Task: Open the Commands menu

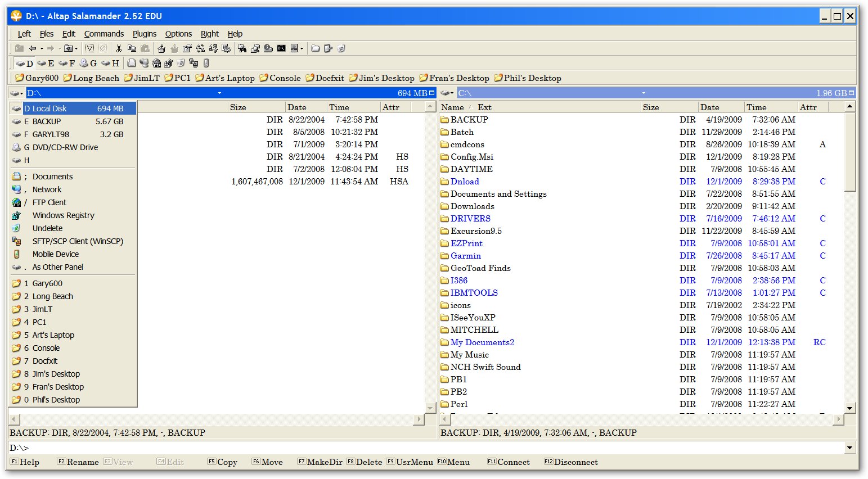Action: 104,34
